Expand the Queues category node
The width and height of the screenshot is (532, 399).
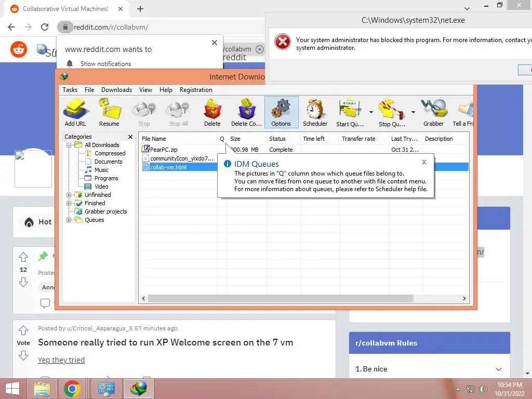click(69, 220)
